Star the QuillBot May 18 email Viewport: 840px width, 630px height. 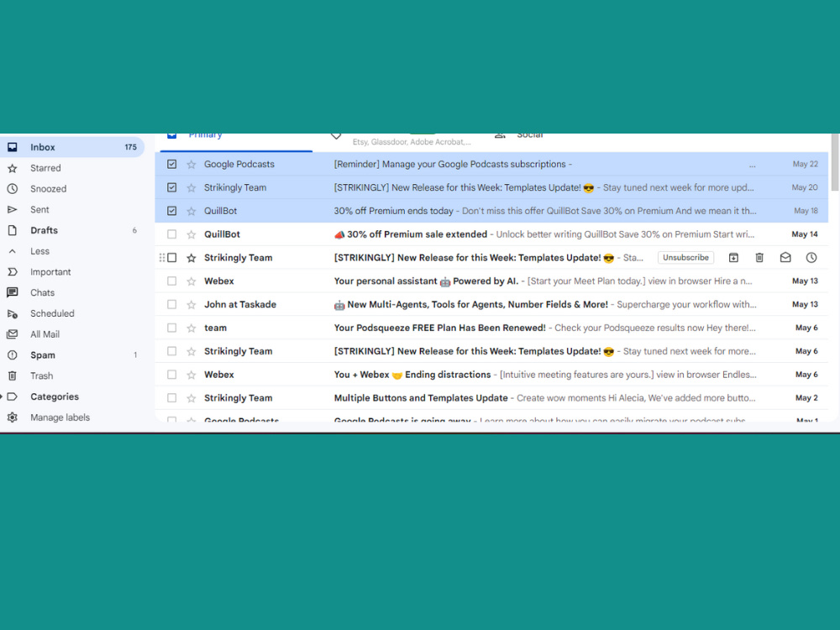(x=192, y=211)
